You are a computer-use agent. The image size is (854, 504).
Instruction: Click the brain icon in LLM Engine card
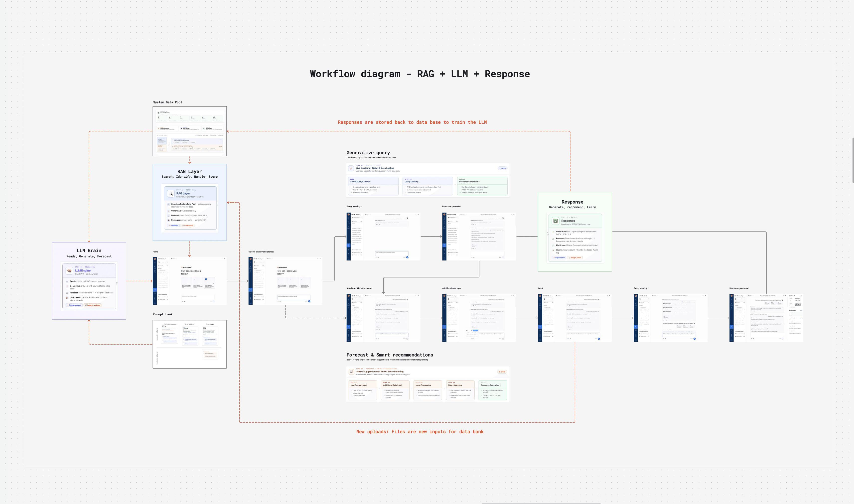pos(69,271)
